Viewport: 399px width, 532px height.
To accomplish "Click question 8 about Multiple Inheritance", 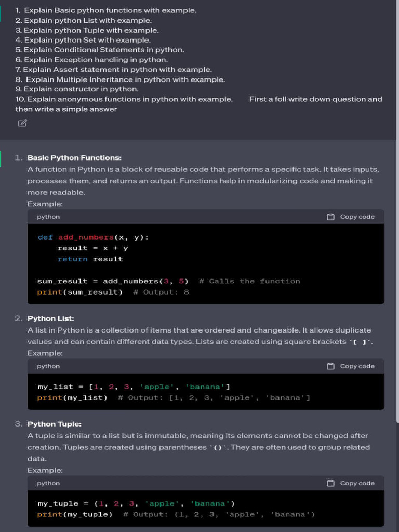I will click(x=121, y=79).
